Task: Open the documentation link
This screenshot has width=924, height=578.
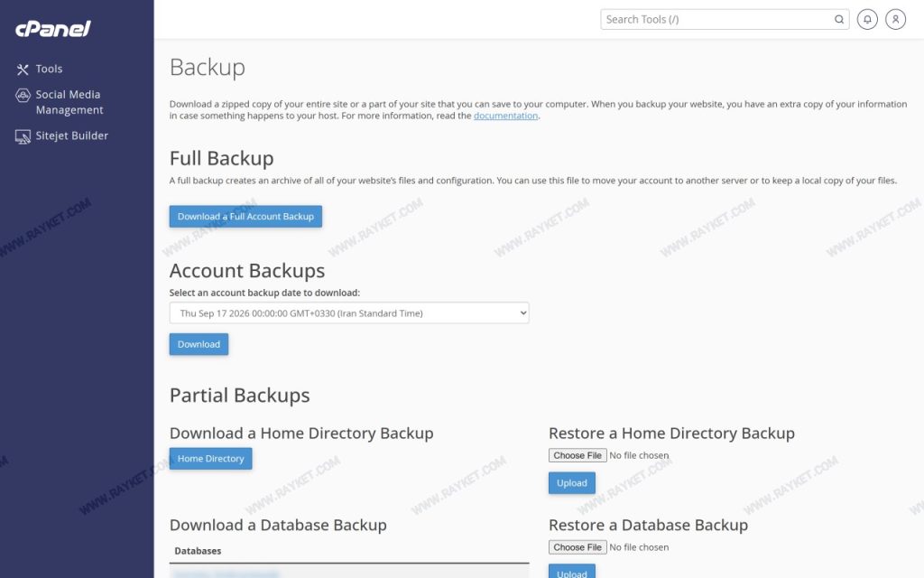Action: click(505, 116)
